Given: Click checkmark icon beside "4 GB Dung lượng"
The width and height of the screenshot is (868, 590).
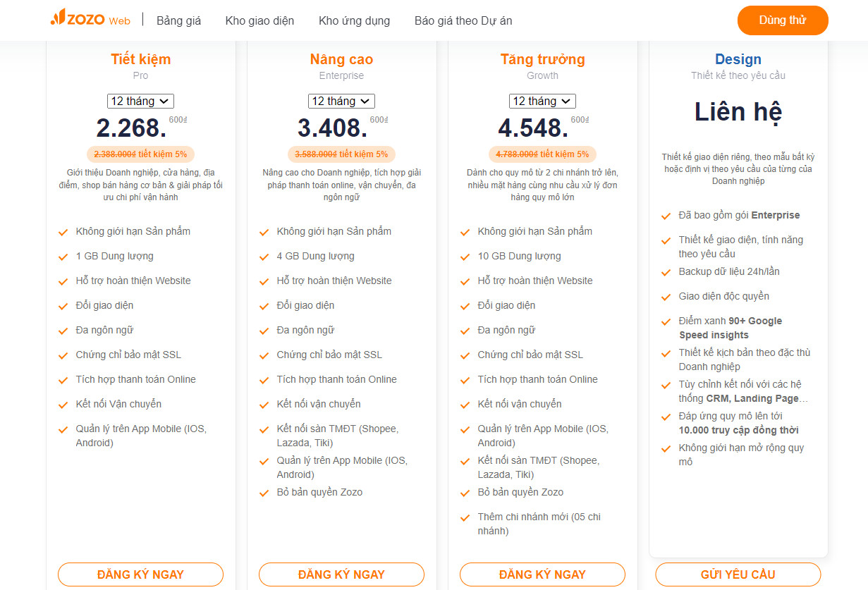Looking at the screenshot, I should click(264, 257).
